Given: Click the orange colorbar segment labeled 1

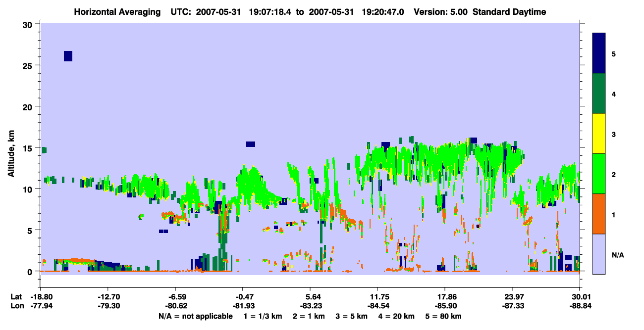Looking at the screenshot, I should point(599,214).
